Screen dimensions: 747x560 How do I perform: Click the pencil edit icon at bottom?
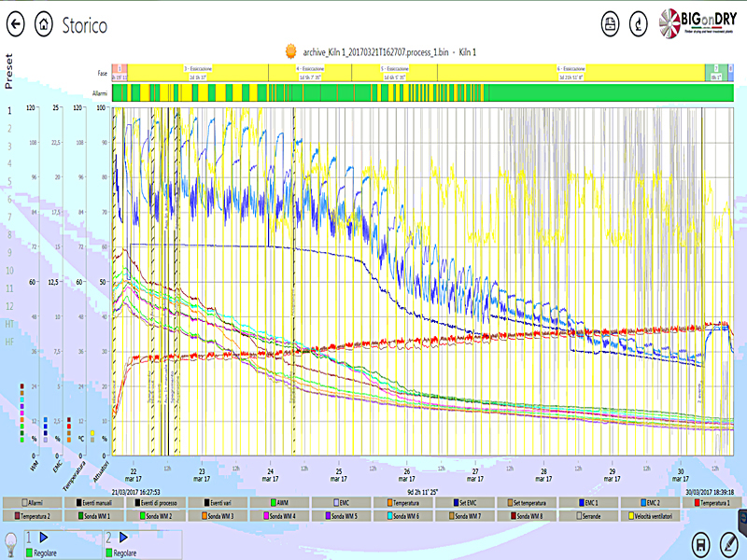pos(728,543)
